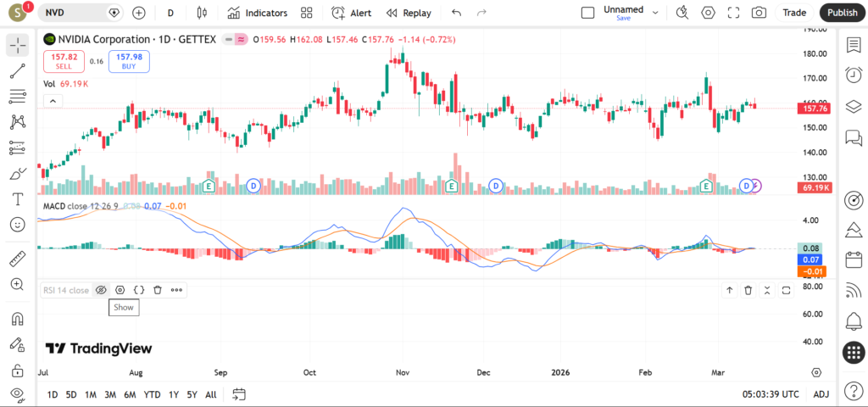
Task: Open the candlestick chart style picker
Action: pos(201,13)
